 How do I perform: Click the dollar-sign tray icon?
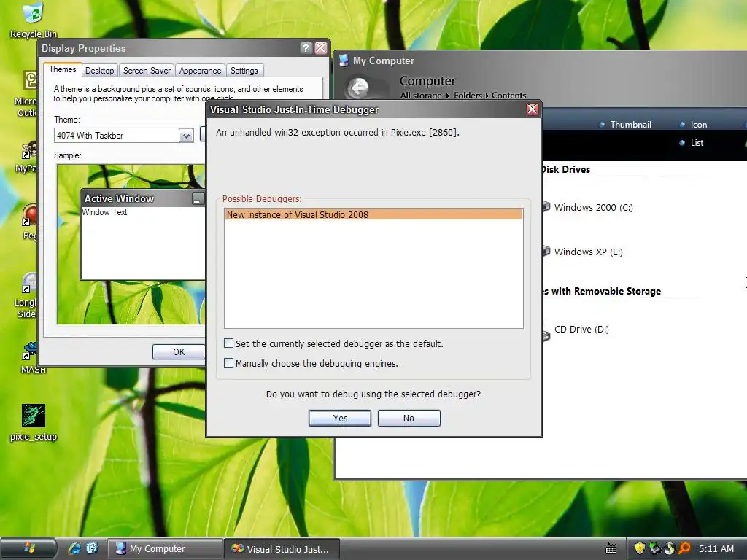670,548
